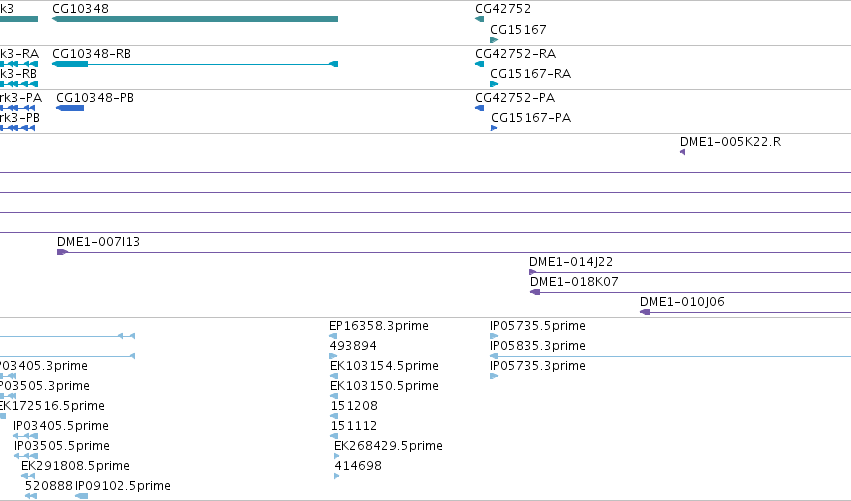851x501 pixels.
Task: Click the 414698 feature label
Action: pyautogui.click(x=358, y=466)
